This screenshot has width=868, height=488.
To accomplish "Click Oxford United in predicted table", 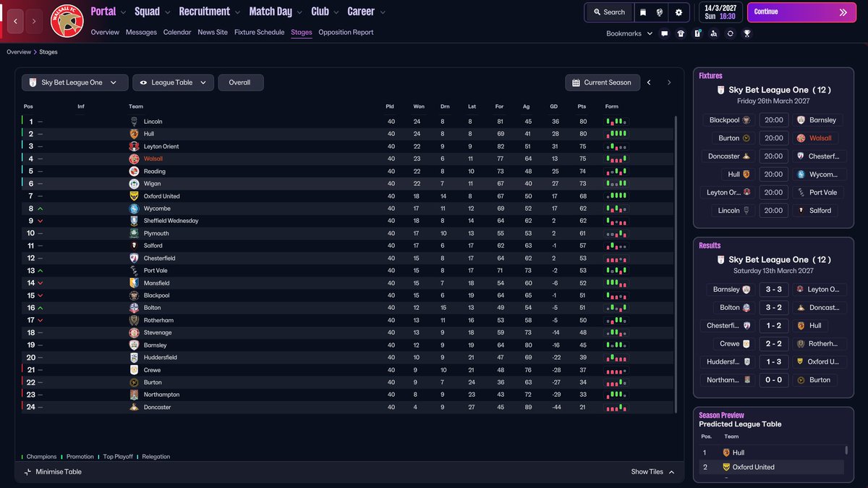I will pyautogui.click(x=753, y=467).
